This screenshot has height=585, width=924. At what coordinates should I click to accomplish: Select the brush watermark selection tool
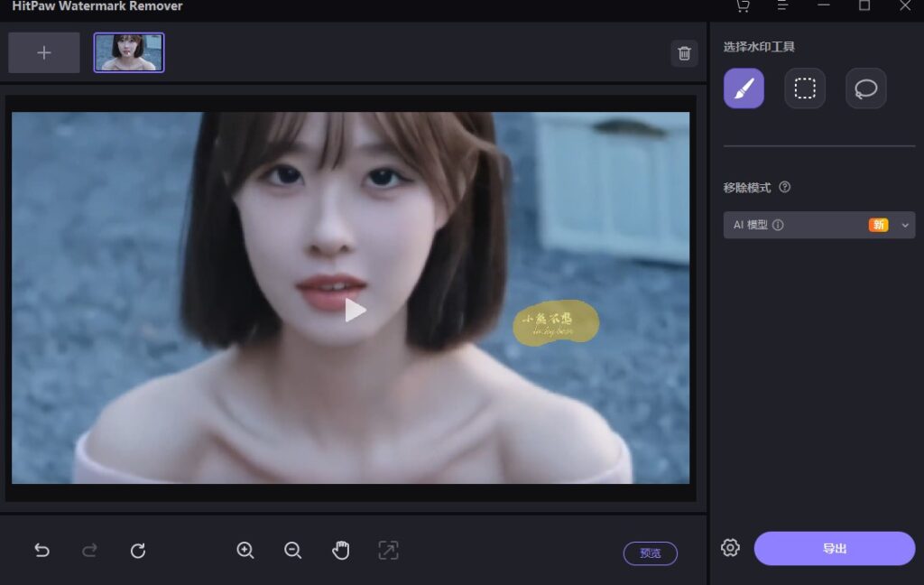pyautogui.click(x=743, y=88)
